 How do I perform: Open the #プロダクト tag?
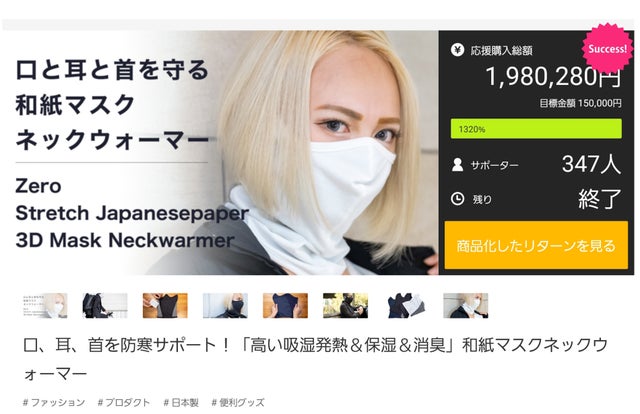click(124, 403)
